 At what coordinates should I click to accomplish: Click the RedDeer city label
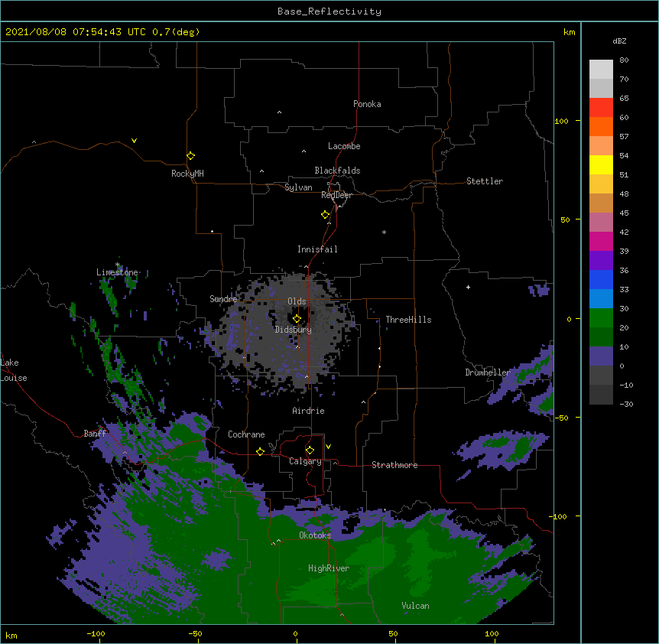pos(336,195)
